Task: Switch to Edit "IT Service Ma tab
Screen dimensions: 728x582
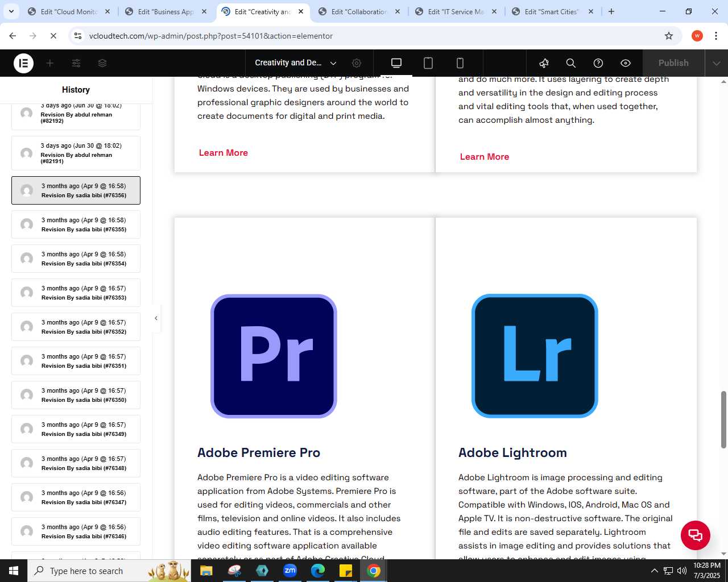Action: point(456,11)
